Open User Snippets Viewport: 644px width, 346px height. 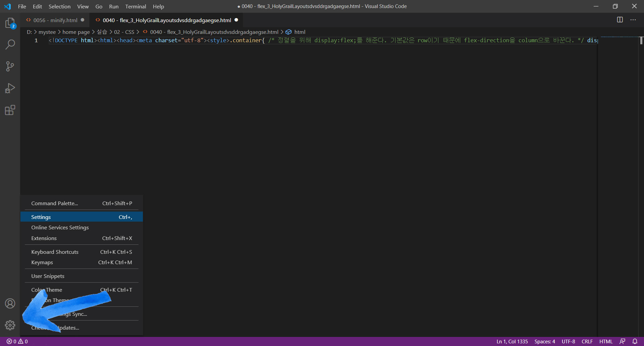tap(82, 276)
